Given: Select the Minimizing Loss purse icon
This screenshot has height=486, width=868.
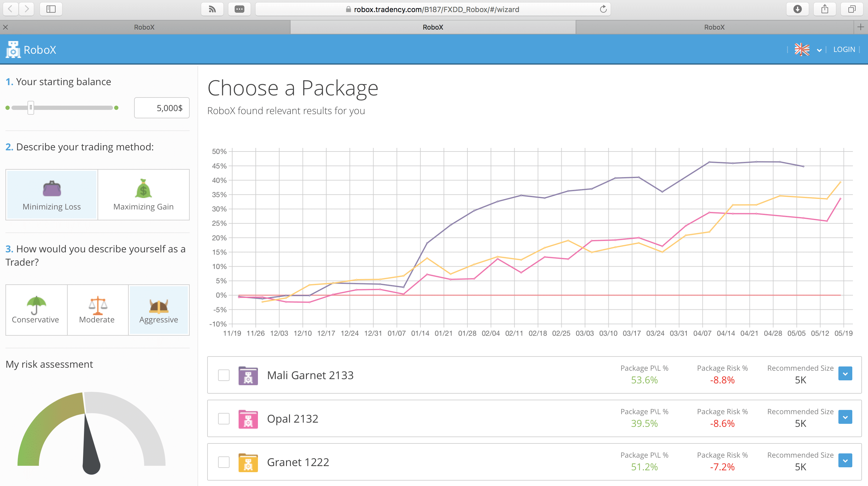Looking at the screenshot, I should point(52,189).
